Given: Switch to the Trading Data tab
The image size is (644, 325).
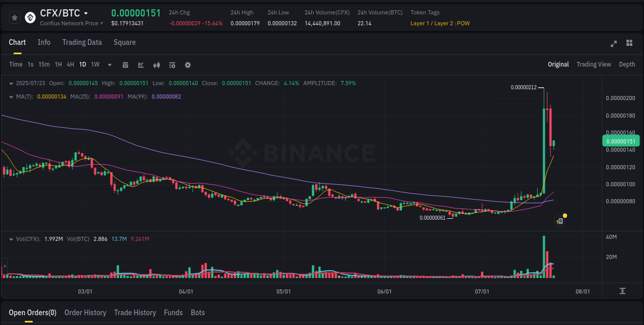Looking at the screenshot, I should (x=82, y=42).
